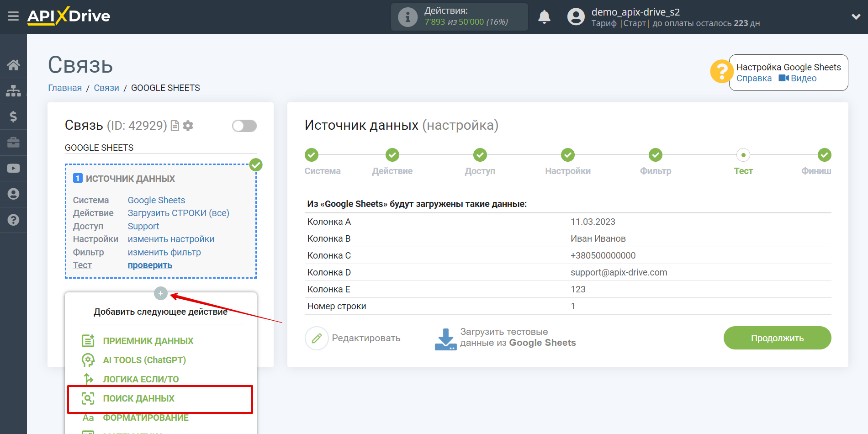Click the ApiX-Drive logo
Viewport: 868px width, 434px height.
point(69,16)
